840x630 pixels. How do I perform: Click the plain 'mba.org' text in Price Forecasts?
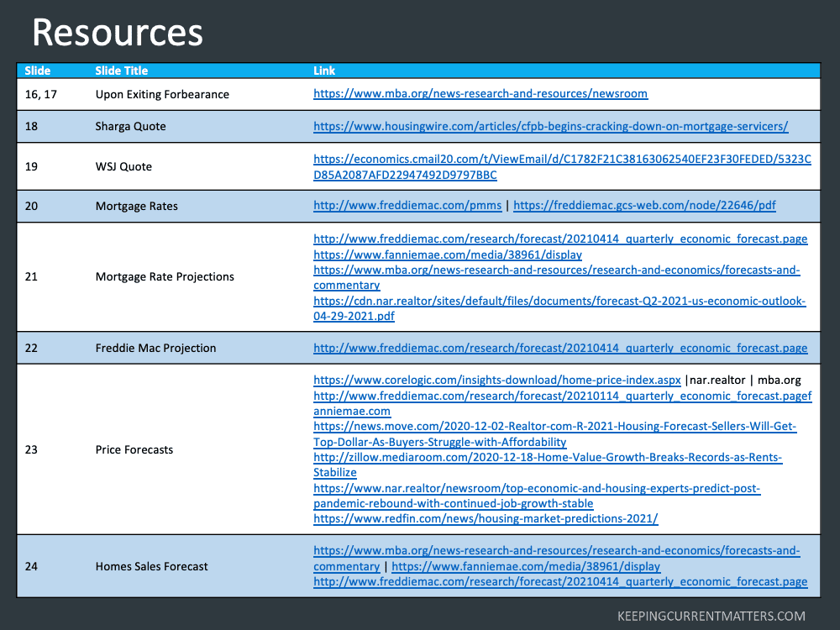(x=780, y=381)
